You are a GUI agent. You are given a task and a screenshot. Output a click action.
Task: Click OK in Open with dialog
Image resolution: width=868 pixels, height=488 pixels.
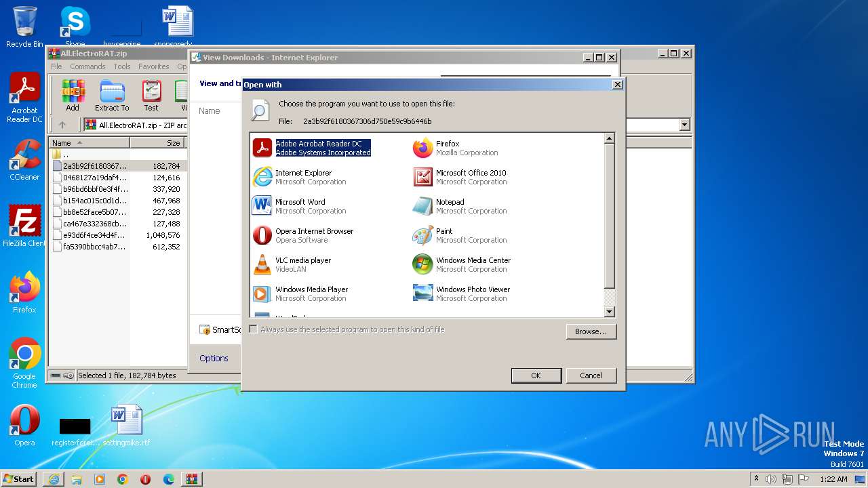pos(536,375)
